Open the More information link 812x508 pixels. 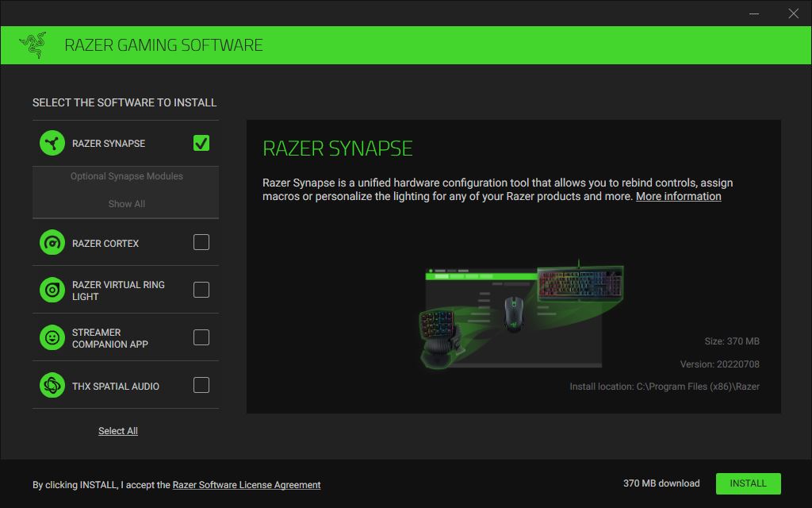click(679, 197)
